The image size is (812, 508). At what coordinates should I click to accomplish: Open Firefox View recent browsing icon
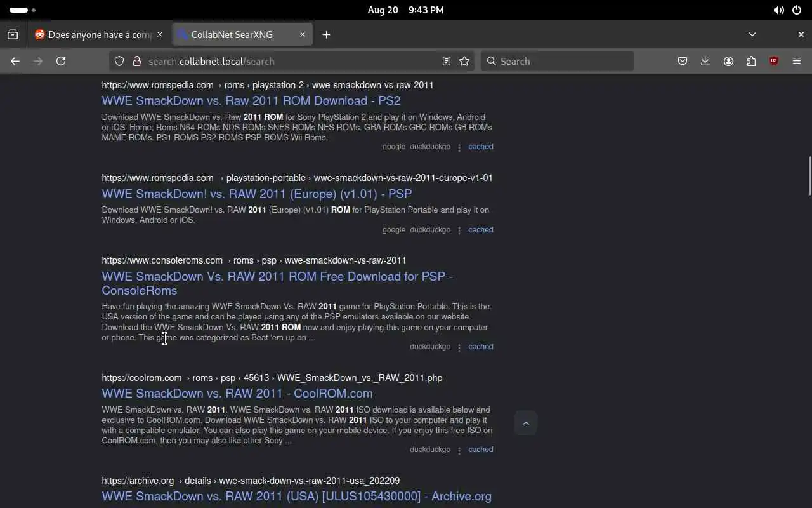tap(13, 35)
